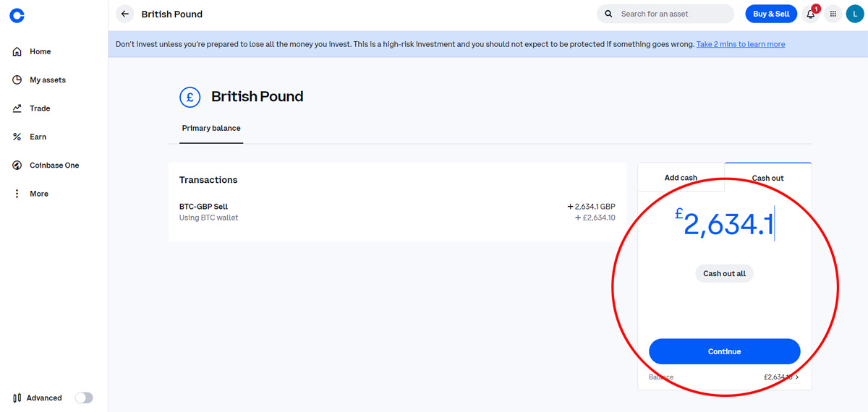Click the Coinbase One icon
Image resolution: width=868 pixels, height=412 pixels.
(x=17, y=166)
